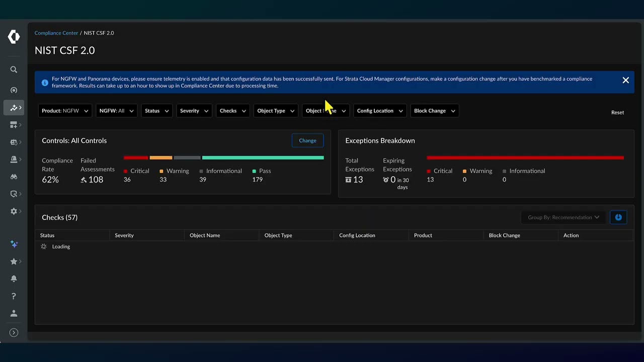Click the info icon in the blue banner
Screen dimensions: 644x362
tap(45, 82)
